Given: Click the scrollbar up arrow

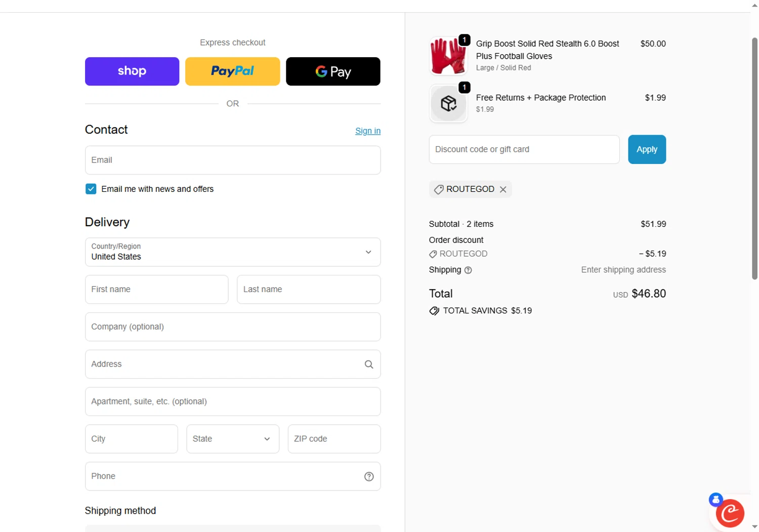Looking at the screenshot, I should [754, 5].
